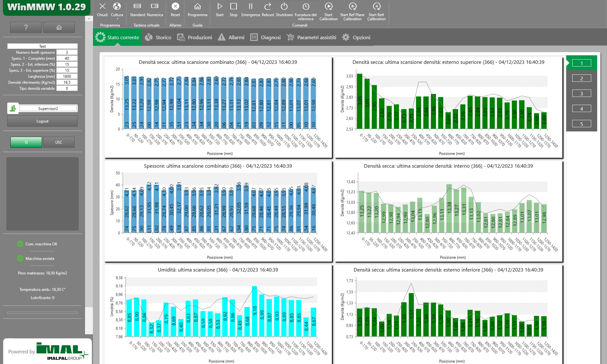Image resolution: width=607 pixels, height=364 pixels.
Task: Click the sidebar scroll up arrow
Action: click(89, 19)
